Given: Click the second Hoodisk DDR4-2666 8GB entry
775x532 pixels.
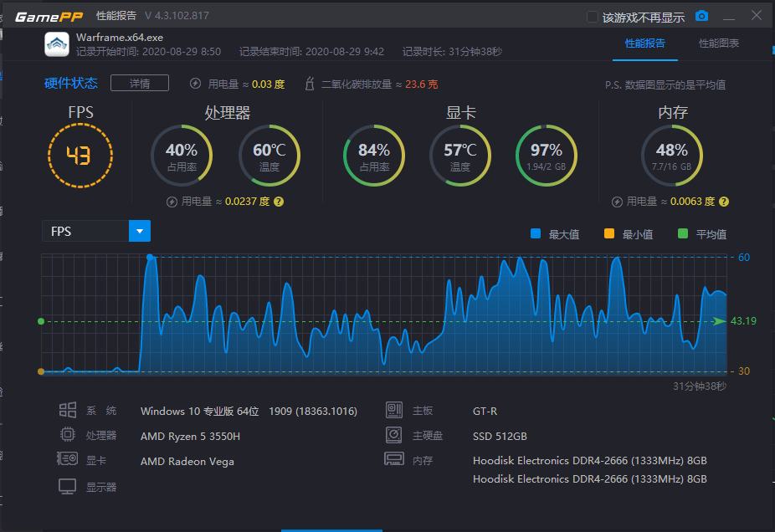Looking at the screenshot, I should coord(590,478).
